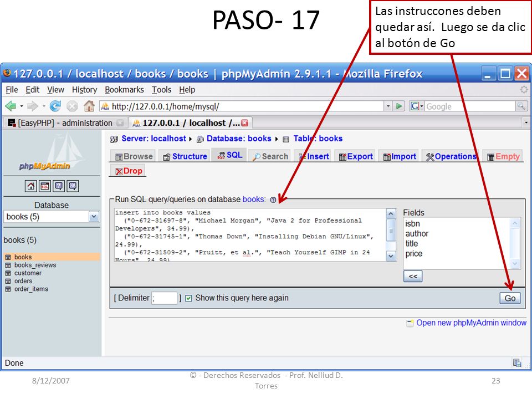Open phpMyAdmin documentation icon in sidebar
This screenshot has width=532, height=399.
pyautogui.click(x=59, y=186)
